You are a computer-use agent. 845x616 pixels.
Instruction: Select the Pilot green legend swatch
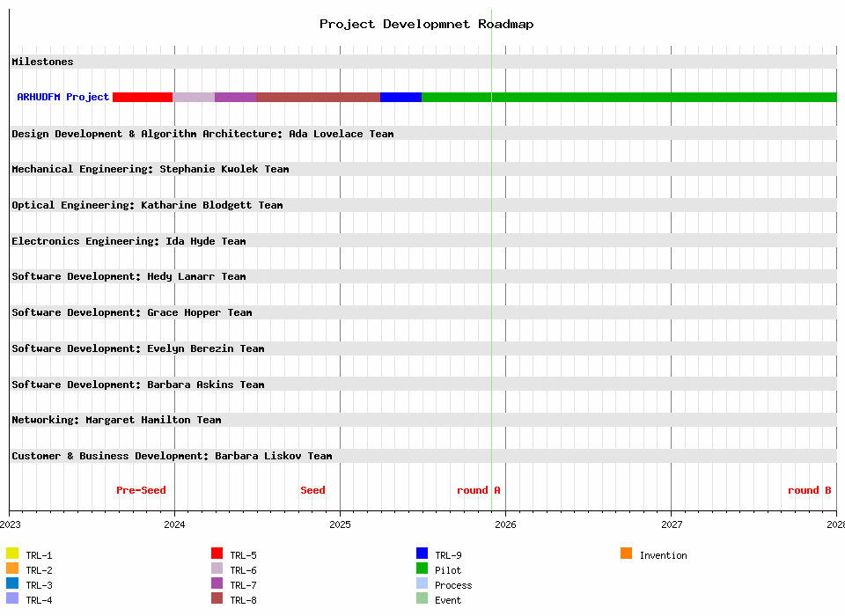(422, 568)
